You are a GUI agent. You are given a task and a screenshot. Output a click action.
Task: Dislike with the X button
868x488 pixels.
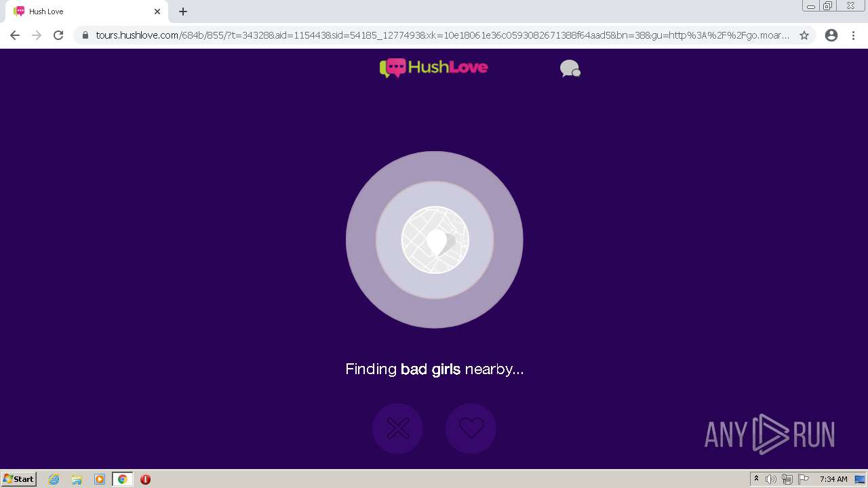coord(397,428)
